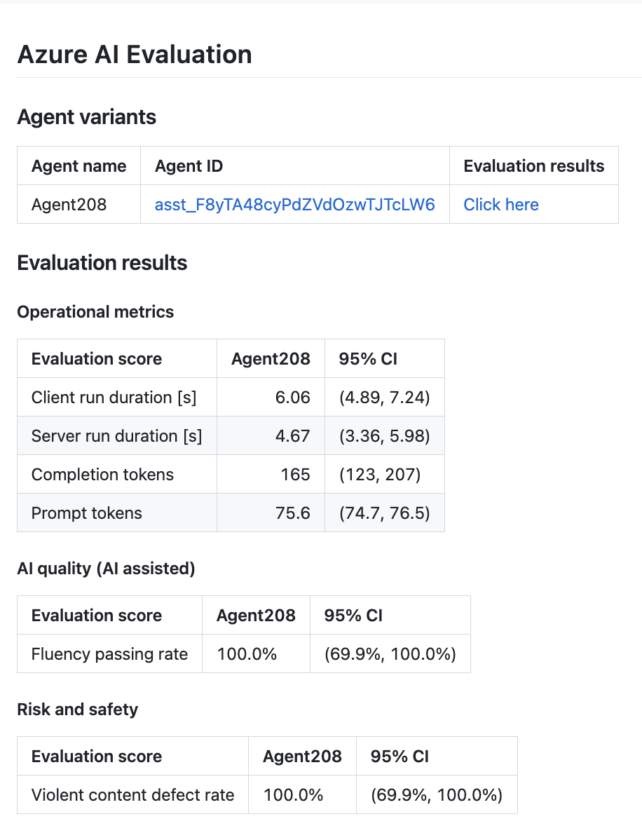Select the Client run duration [s] row label
Viewport: 642px width, 840px height.
tap(114, 398)
